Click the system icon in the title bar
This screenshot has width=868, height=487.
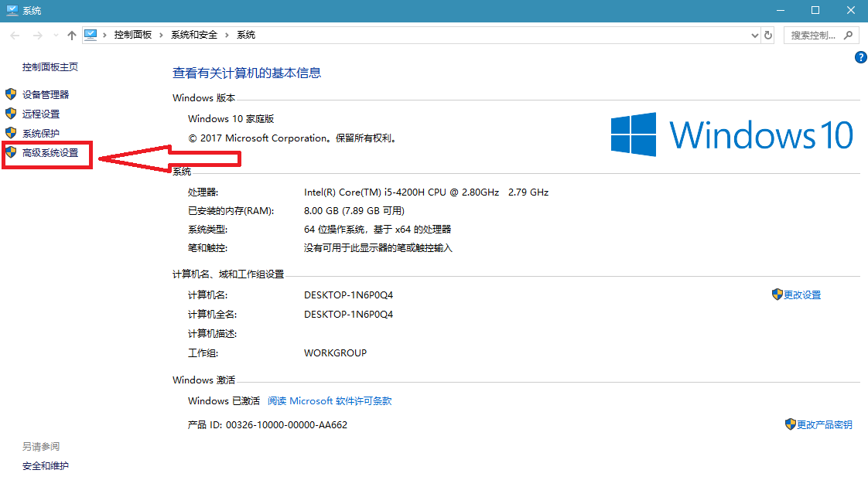click(12, 11)
